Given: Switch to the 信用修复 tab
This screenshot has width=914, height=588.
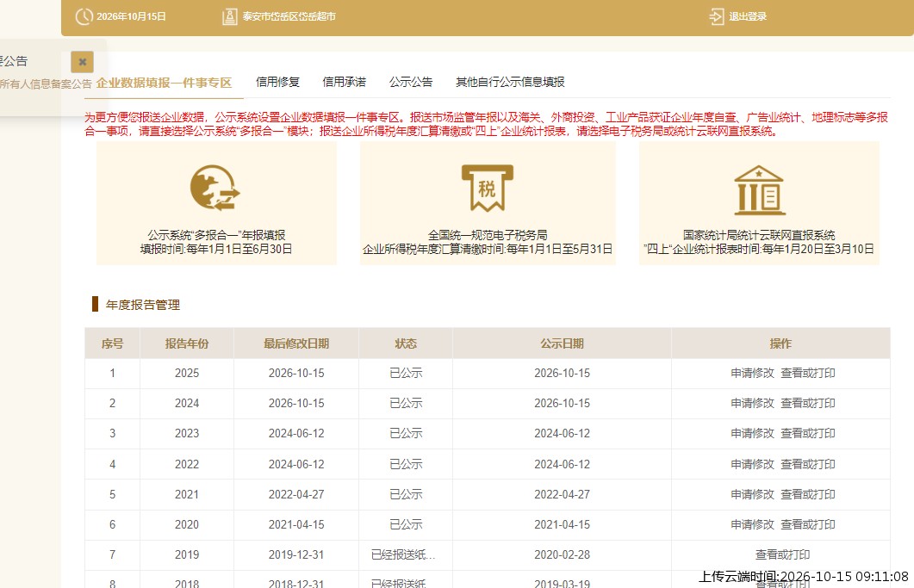Looking at the screenshot, I should click(x=278, y=82).
